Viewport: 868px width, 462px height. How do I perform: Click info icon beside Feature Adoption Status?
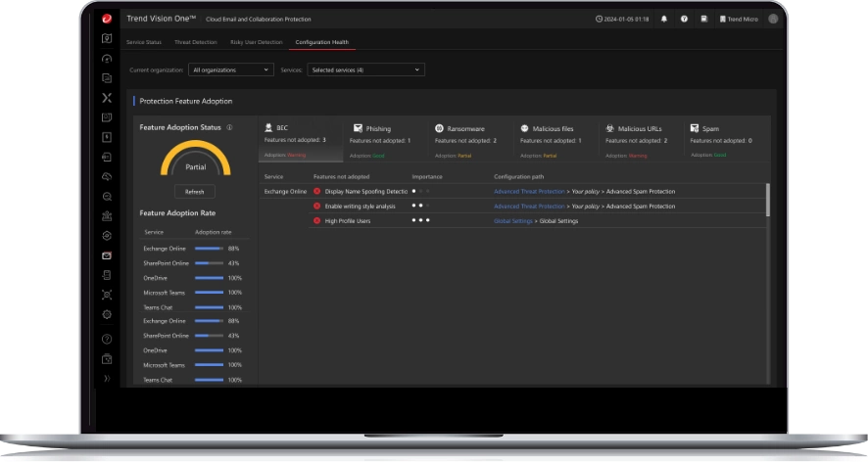[x=229, y=127]
